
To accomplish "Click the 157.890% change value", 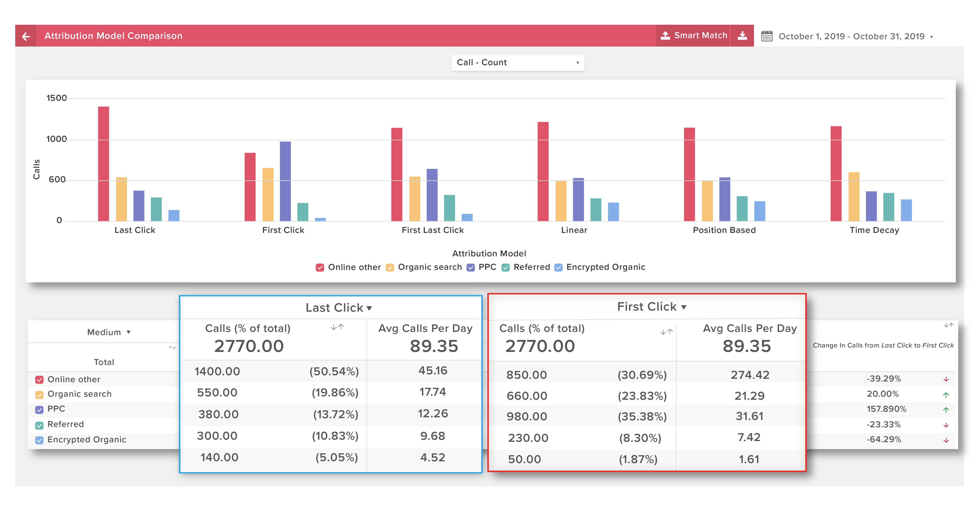I will pyautogui.click(x=886, y=409).
